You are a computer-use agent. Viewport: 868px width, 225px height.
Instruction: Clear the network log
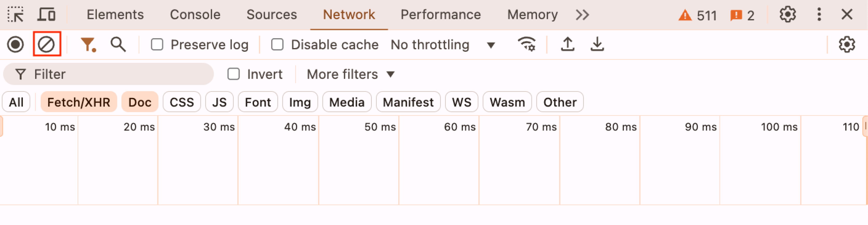pyautogui.click(x=47, y=44)
